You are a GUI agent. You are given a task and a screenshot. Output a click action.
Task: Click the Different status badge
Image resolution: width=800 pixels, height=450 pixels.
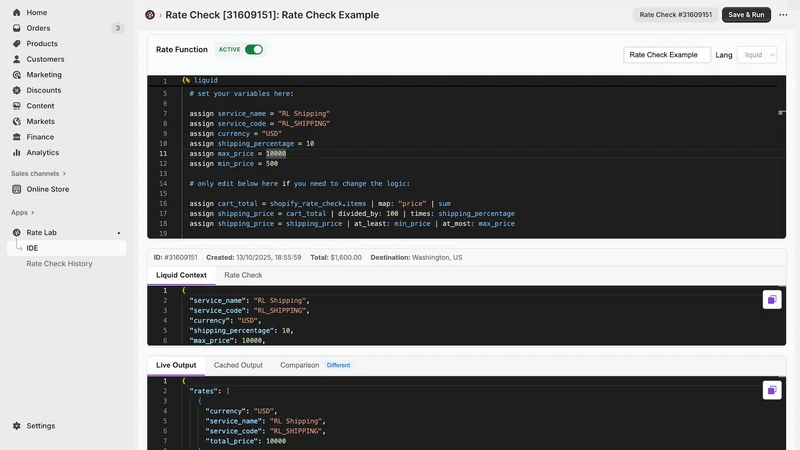click(338, 365)
